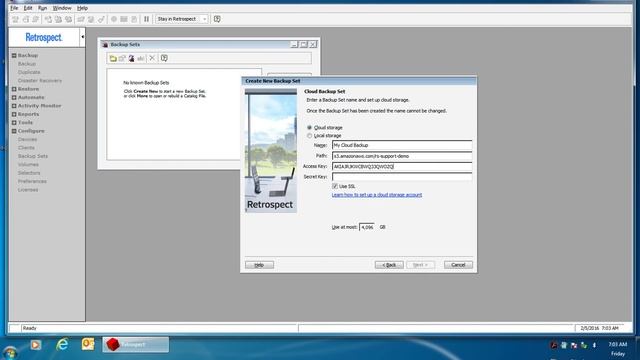Open Preferences under Configure
The height and width of the screenshot is (360, 640).
click(32, 181)
